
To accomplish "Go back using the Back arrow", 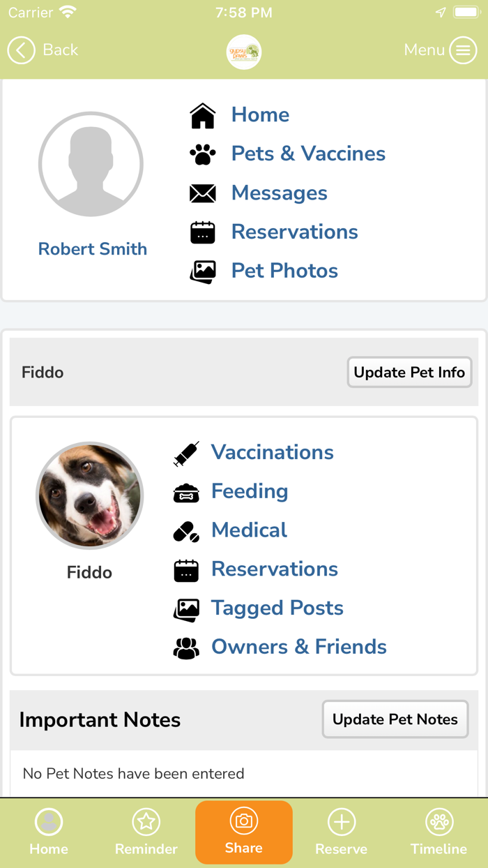I will click(21, 50).
